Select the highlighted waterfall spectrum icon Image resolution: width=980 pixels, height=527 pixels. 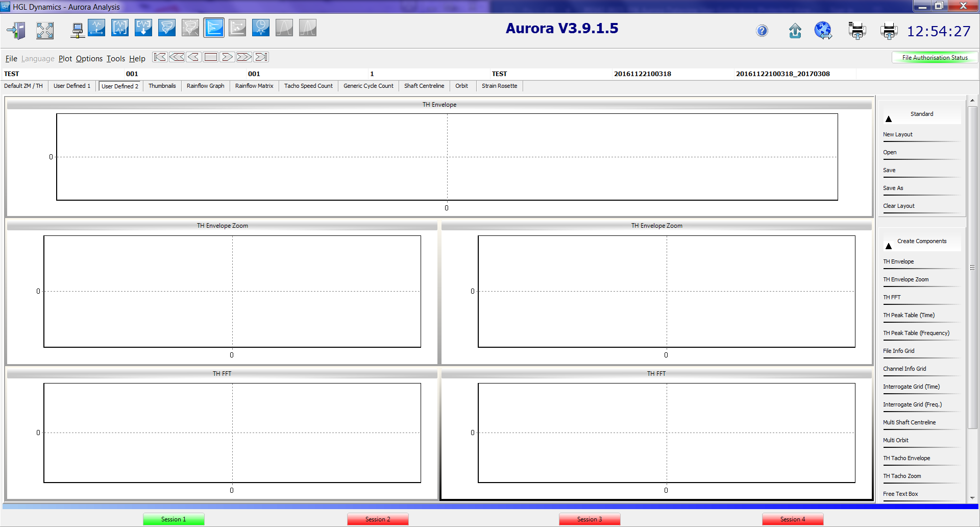click(x=214, y=28)
